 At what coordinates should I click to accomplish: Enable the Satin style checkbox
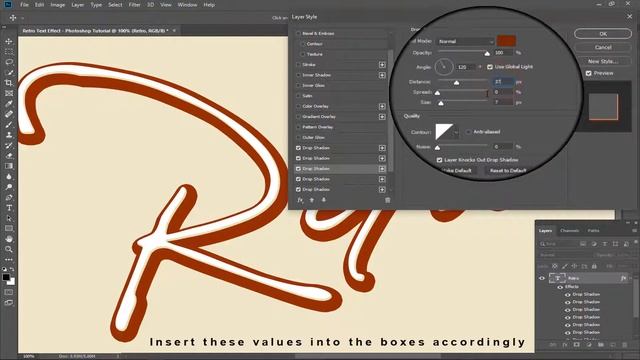[298, 96]
